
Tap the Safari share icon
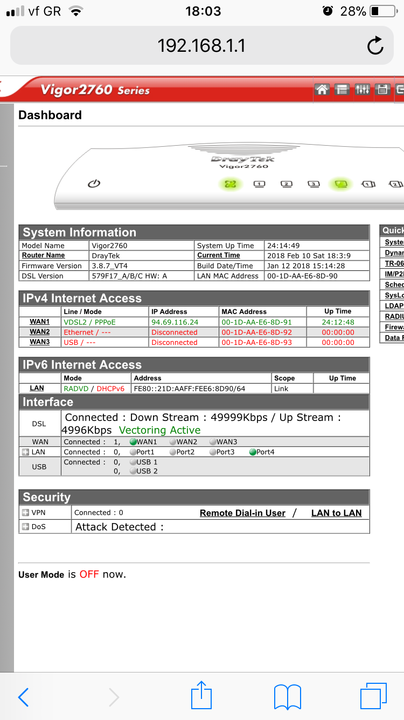(202, 696)
